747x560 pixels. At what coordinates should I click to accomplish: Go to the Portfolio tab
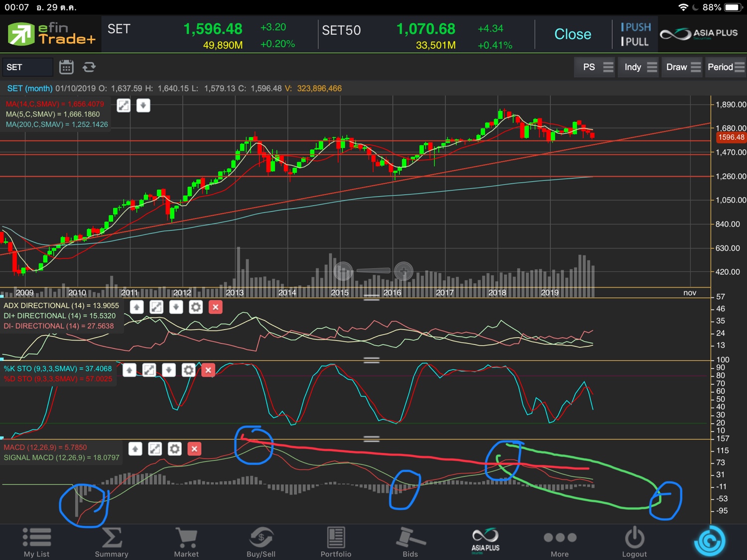pos(336,543)
